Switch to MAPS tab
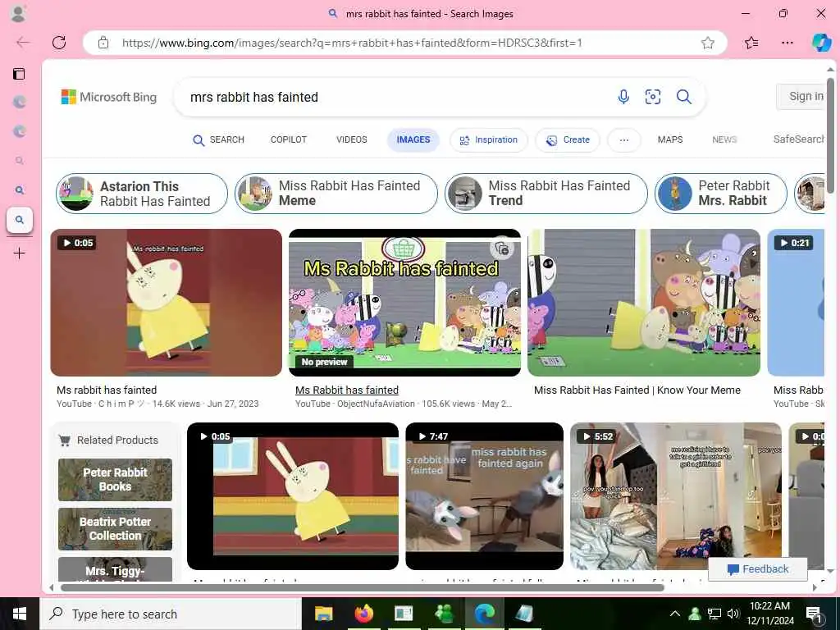This screenshot has width=840, height=630. (x=669, y=139)
